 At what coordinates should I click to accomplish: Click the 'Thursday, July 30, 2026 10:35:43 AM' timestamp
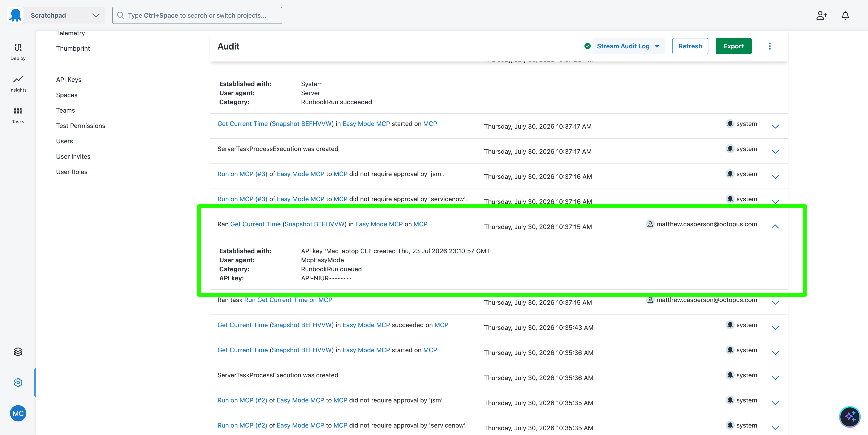point(538,328)
